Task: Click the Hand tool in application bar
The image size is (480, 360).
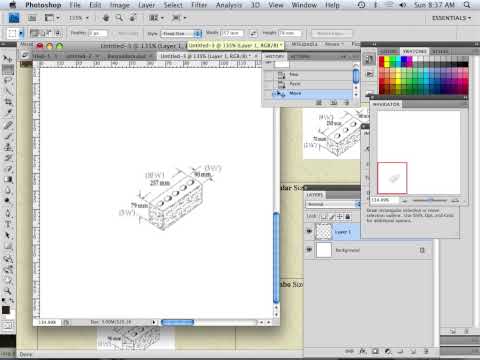Action: [x=106, y=18]
